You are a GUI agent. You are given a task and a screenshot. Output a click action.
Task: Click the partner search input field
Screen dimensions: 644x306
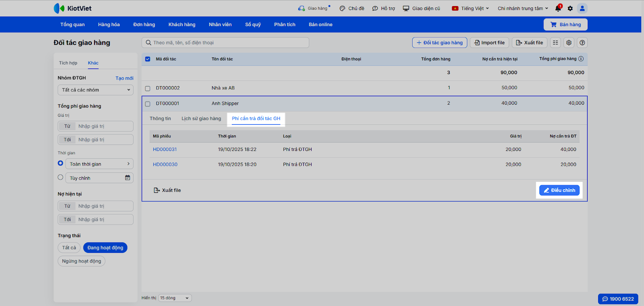pyautogui.click(x=225, y=43)
